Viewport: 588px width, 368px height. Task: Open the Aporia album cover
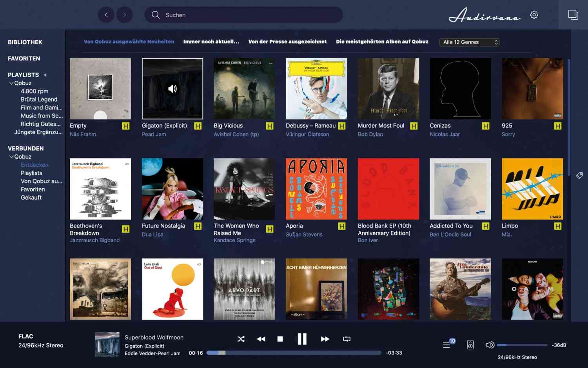tap(316, 189)
